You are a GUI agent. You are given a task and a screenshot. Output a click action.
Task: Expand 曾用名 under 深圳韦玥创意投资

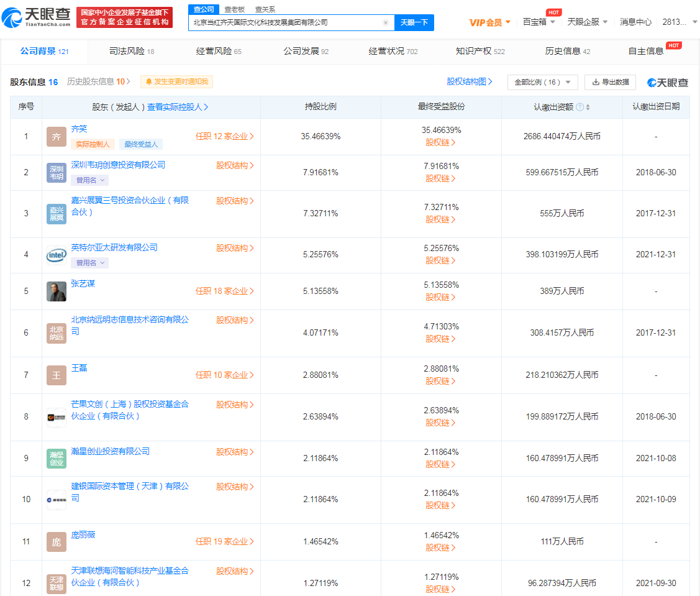tap(90, 180)
